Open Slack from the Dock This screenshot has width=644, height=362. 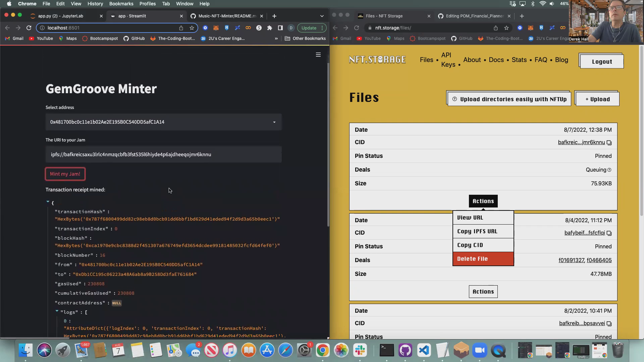tap(360, 350)
